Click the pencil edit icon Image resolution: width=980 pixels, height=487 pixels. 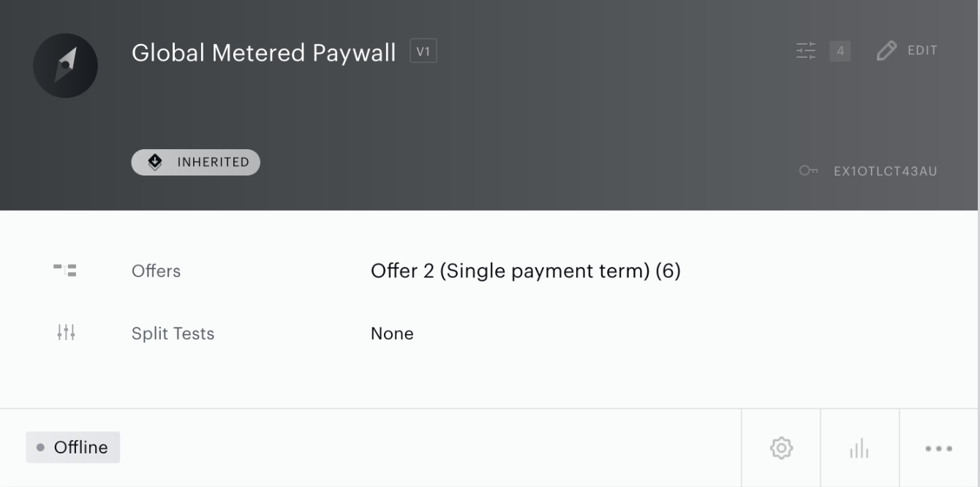(886, 51)
